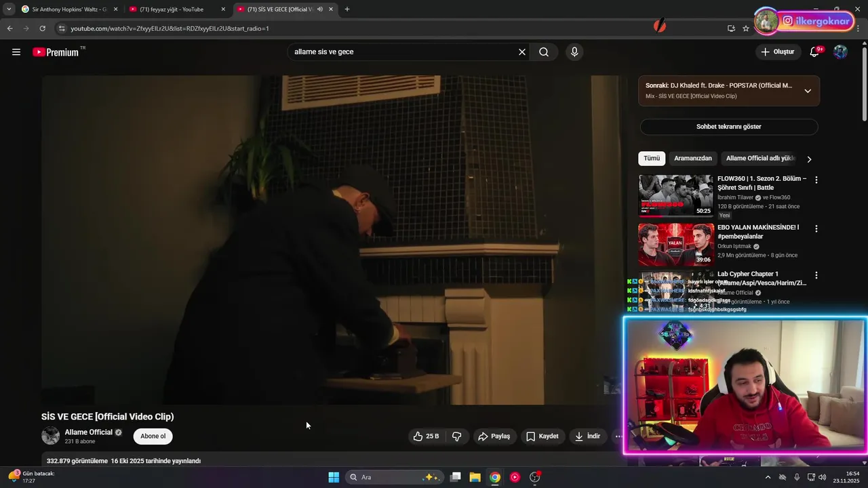This screenshot has height=488, width=868.
Task: Download video with İndir button
Action: 588,436
